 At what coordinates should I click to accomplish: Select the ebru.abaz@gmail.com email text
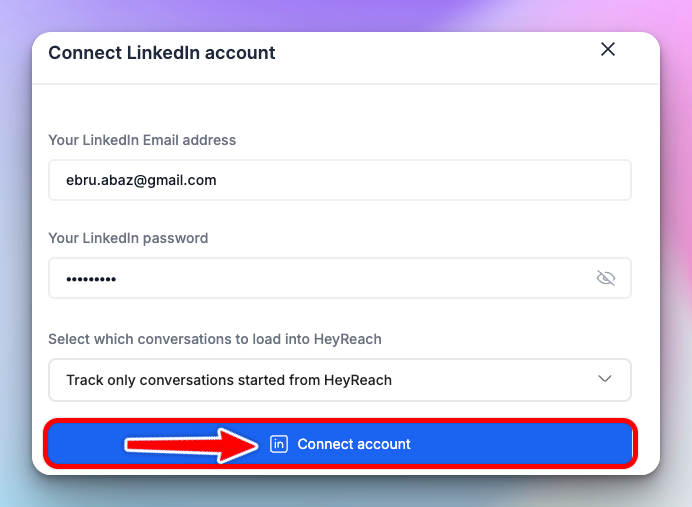(141, 180)
